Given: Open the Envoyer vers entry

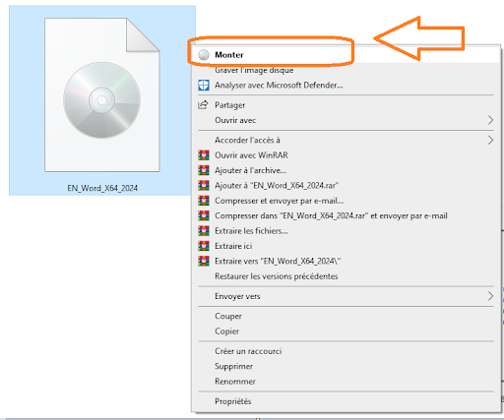Looking at the screenshot, I should point(346,296).
